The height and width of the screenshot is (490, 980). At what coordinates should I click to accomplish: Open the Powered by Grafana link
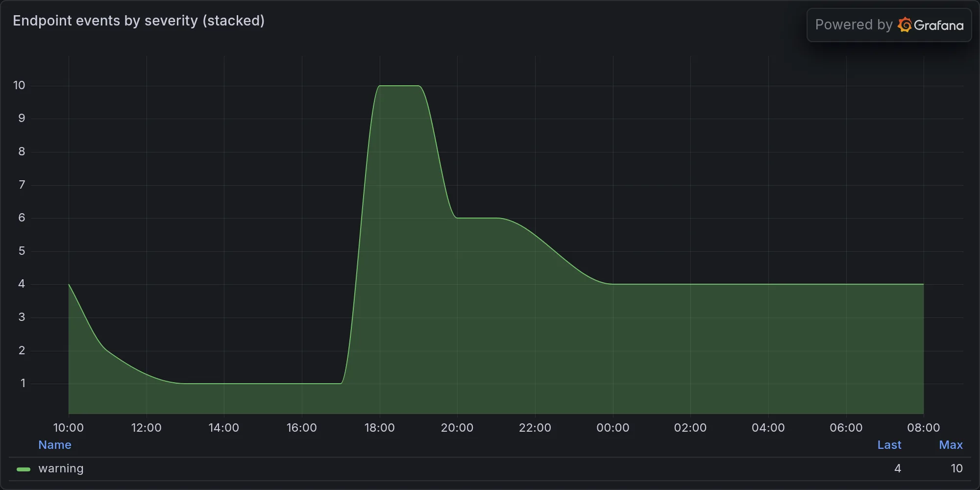click(x=889, y=25)
